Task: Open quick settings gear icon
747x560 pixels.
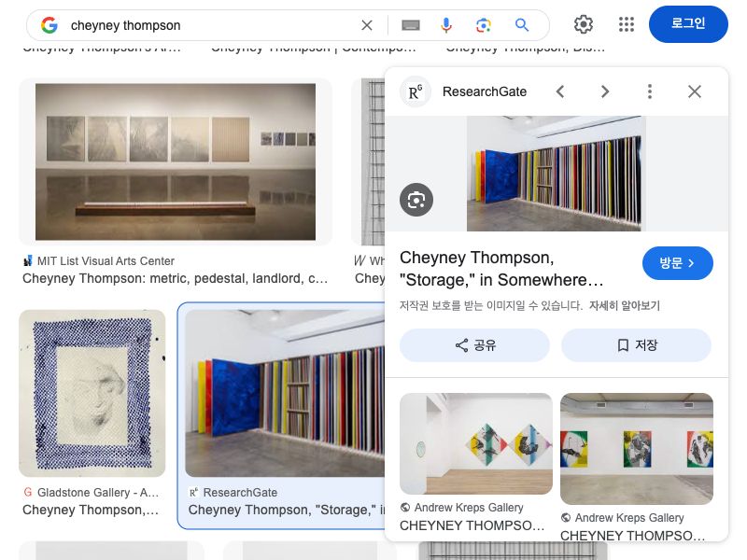Action: pos(583,24)
